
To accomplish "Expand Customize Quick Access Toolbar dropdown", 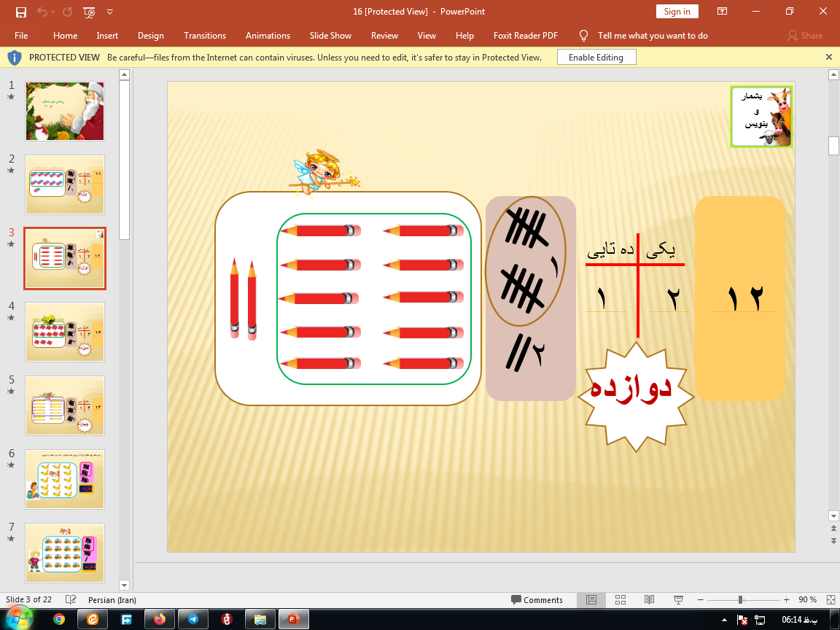I will tap(110, 12).
